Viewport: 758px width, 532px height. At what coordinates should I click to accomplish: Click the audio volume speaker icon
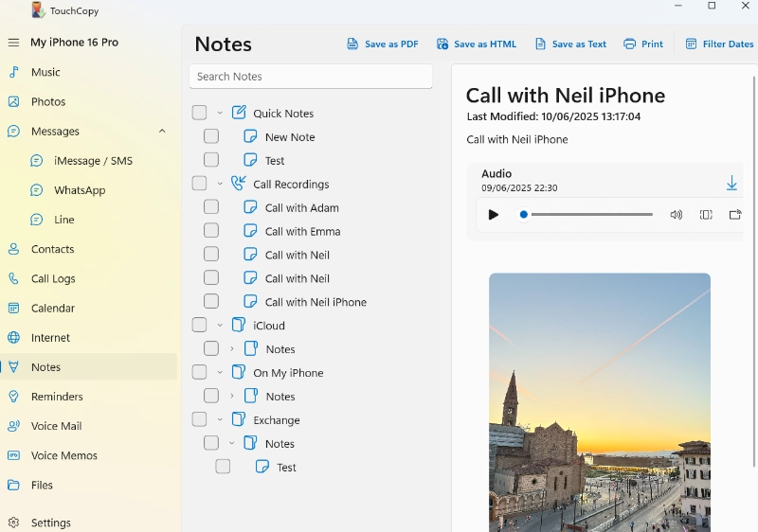point(676,215)
